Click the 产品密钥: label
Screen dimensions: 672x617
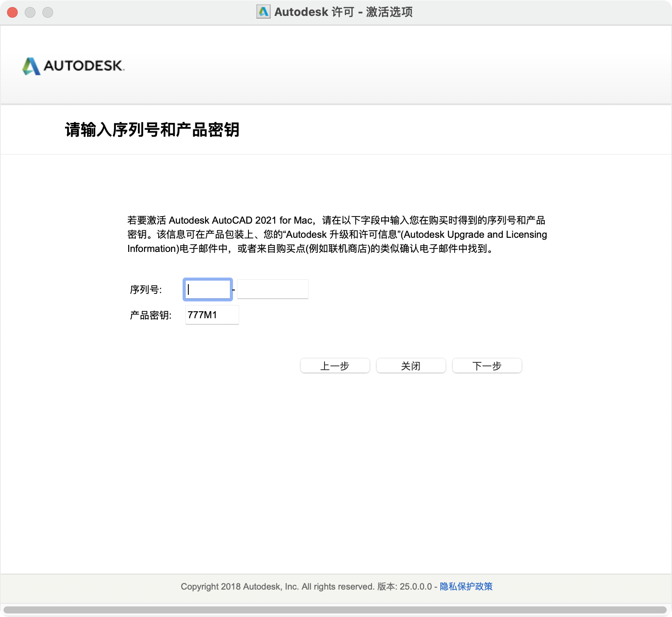[151, 315]
